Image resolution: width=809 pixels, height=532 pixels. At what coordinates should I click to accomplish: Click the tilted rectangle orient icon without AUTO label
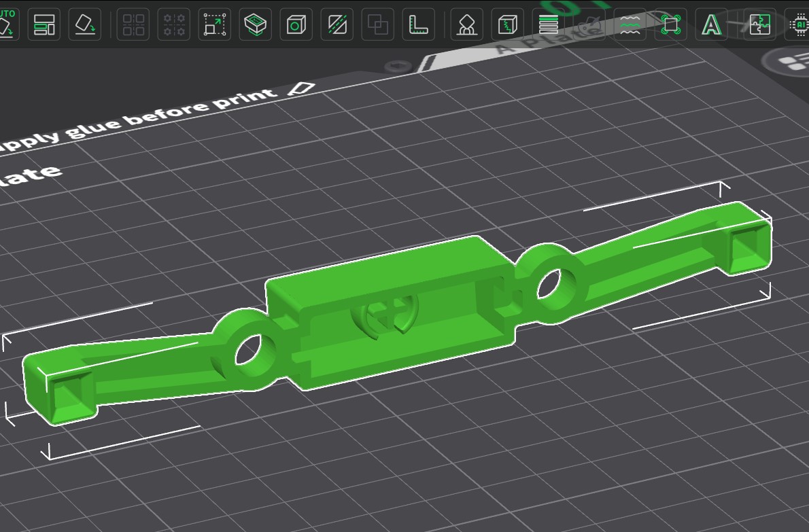[85, 24]
